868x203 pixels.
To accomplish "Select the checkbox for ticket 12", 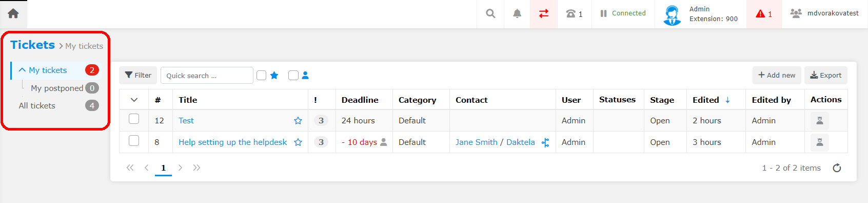I will pos(134,119).
